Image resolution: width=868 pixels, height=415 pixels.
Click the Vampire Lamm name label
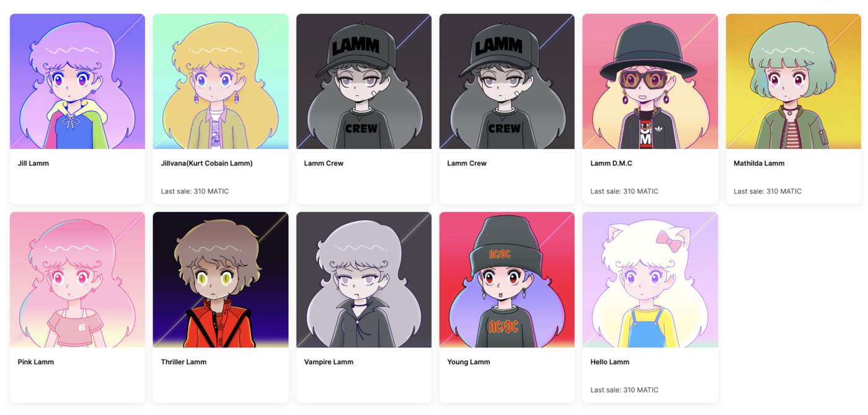pos(329,362)
